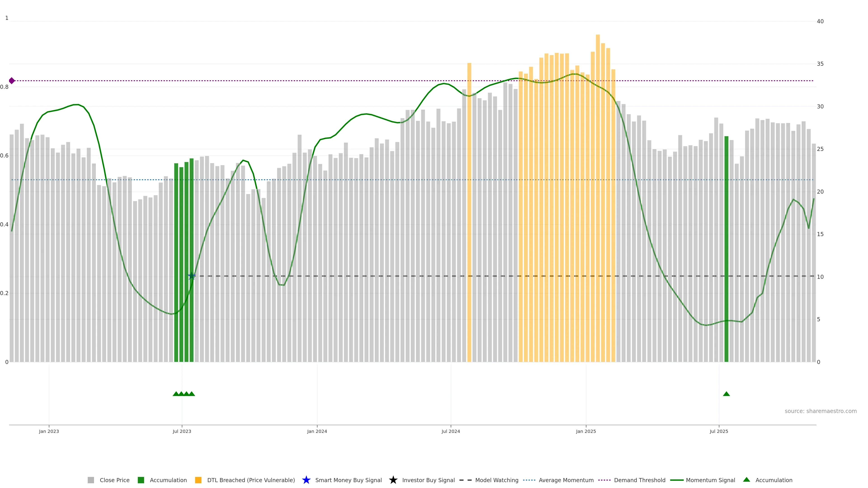
Task: Click the Jul 2024 axis label
Action: click(x=451, y=432)
